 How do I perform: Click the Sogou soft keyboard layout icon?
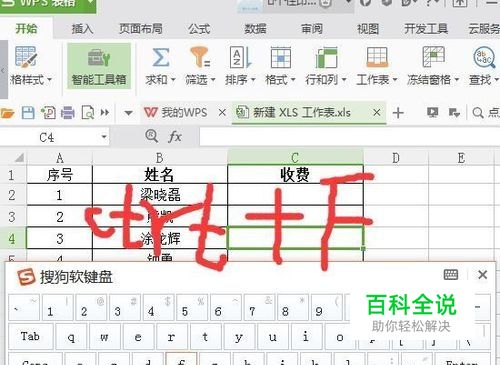[x=451, y=275]
